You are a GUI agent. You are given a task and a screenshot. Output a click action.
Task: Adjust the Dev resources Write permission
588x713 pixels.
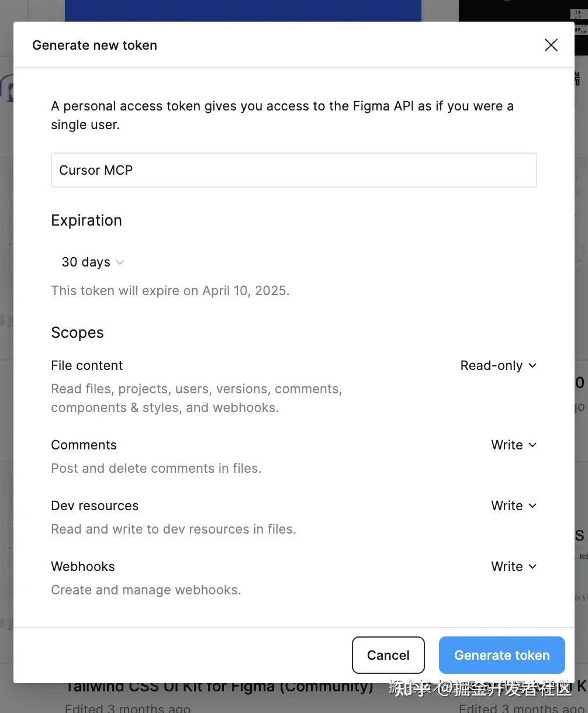513,506
